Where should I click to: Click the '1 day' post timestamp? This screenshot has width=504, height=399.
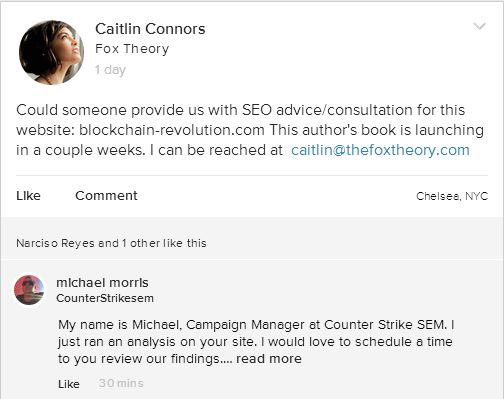[x=110, y=70]
